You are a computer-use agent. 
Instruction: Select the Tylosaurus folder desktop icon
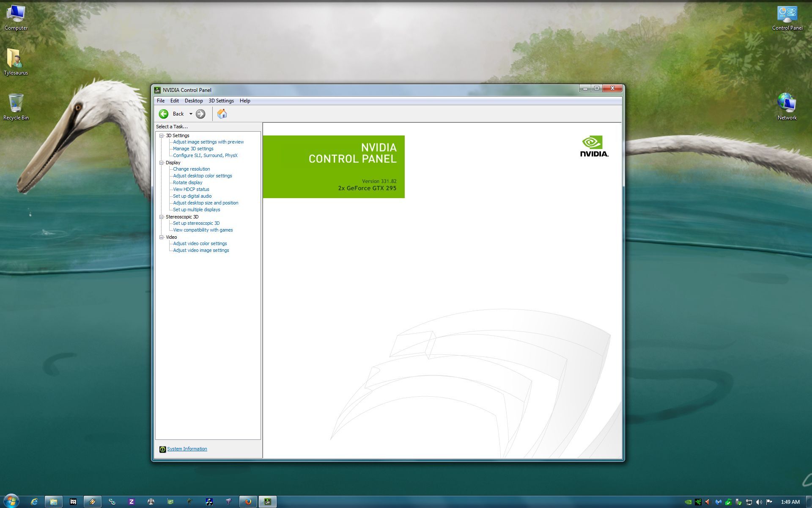[16, 62]
